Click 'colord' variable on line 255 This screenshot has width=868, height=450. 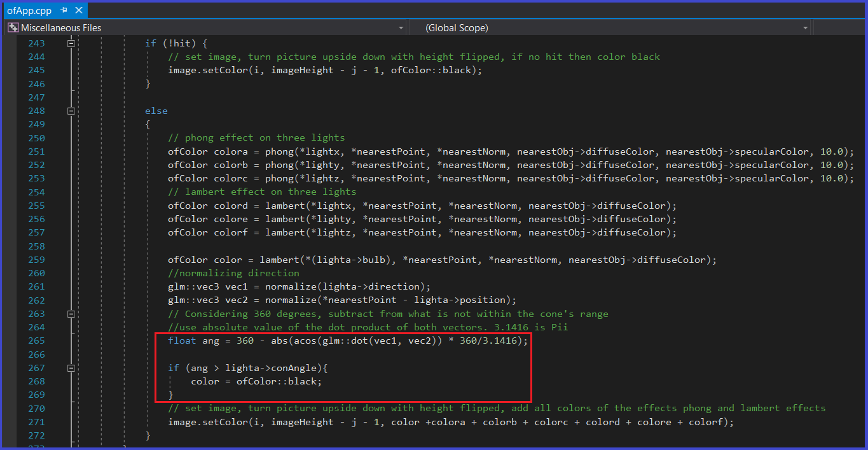tap(228, 206)
